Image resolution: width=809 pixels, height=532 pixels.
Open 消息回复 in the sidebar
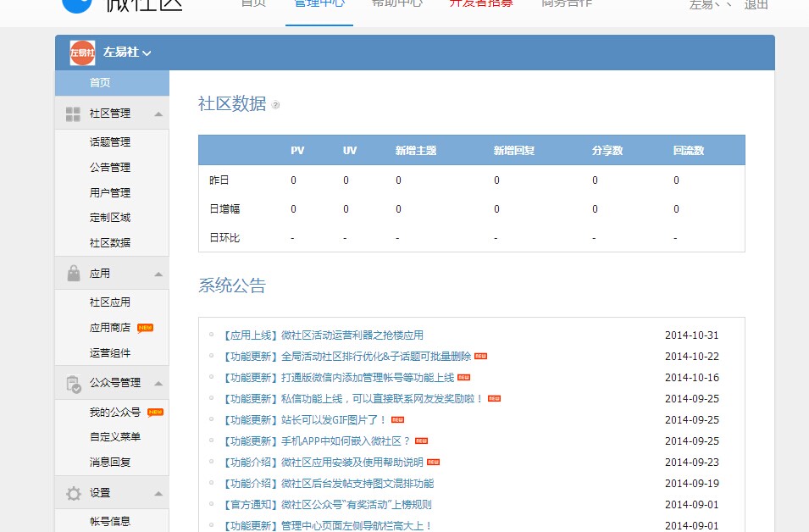(x=110, y=462)
